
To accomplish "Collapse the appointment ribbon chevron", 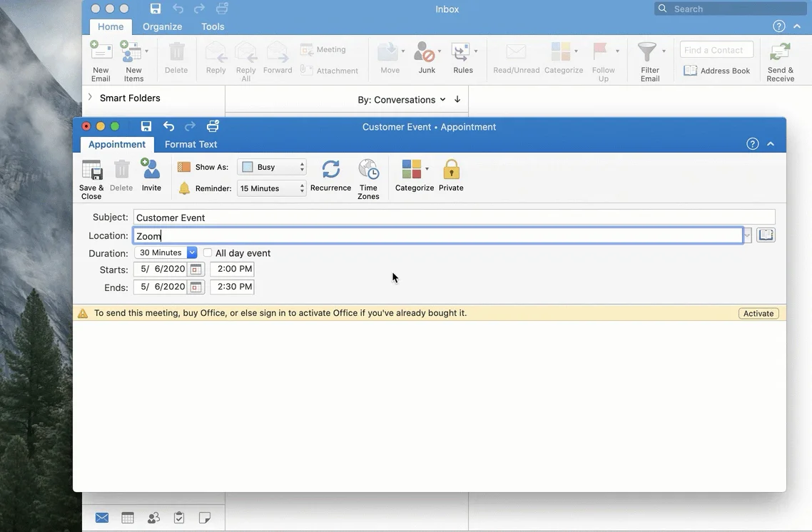I will (771, 144).
